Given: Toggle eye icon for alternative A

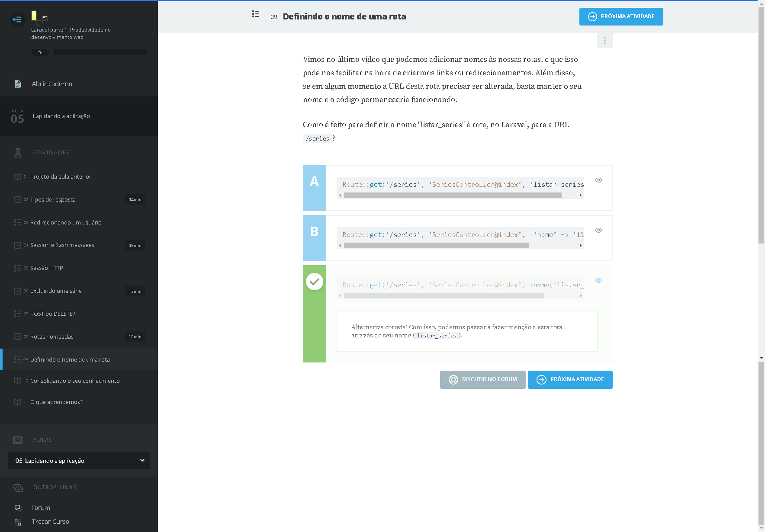Looking at the screenshot, I should [x=598, y=180].
